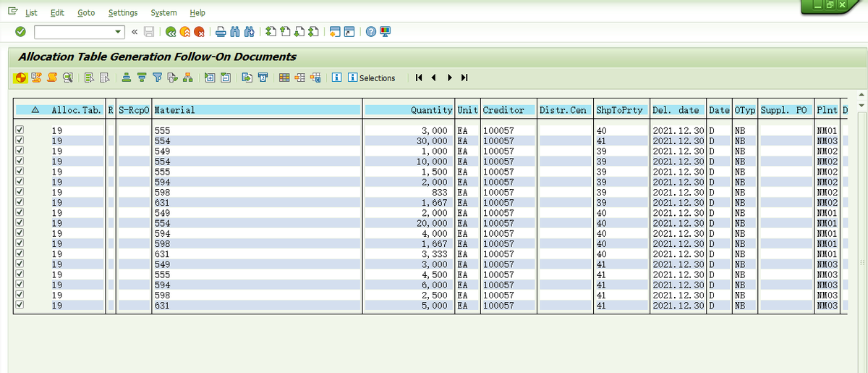Click the Select All icon in the list toolbar
Screen dimensions: 868x373
[90, 77]
